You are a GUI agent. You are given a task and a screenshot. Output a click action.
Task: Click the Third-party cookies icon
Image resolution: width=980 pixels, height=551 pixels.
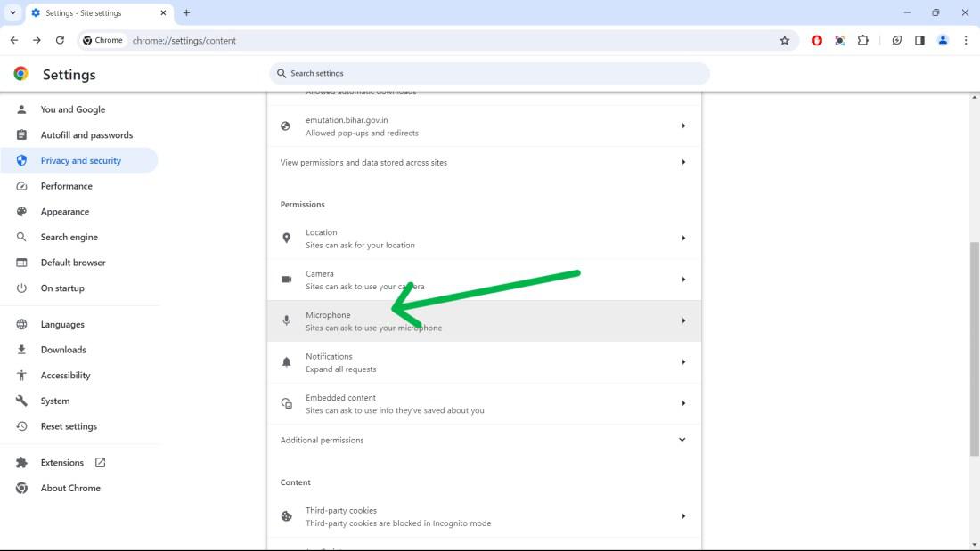tap(286, 516)
